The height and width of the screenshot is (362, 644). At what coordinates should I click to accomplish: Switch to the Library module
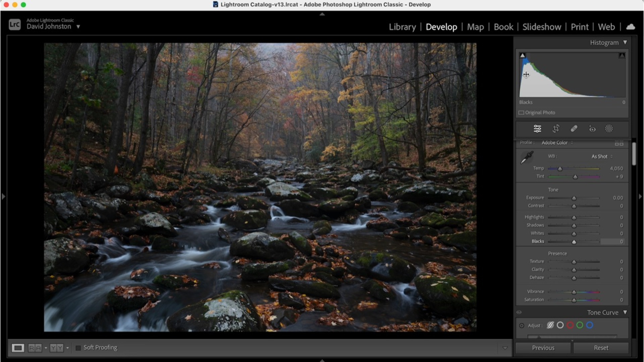pyautogui.click(x=402, y=27)
